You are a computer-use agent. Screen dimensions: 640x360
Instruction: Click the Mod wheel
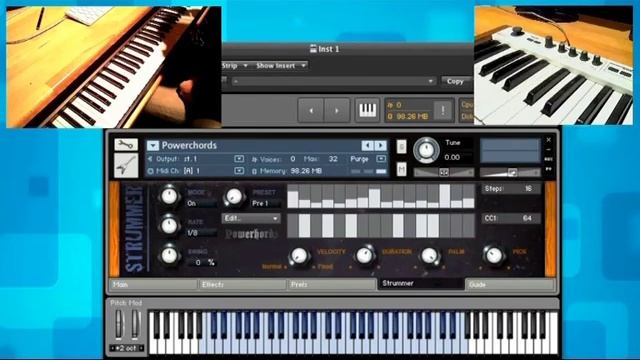coord(135,325)
